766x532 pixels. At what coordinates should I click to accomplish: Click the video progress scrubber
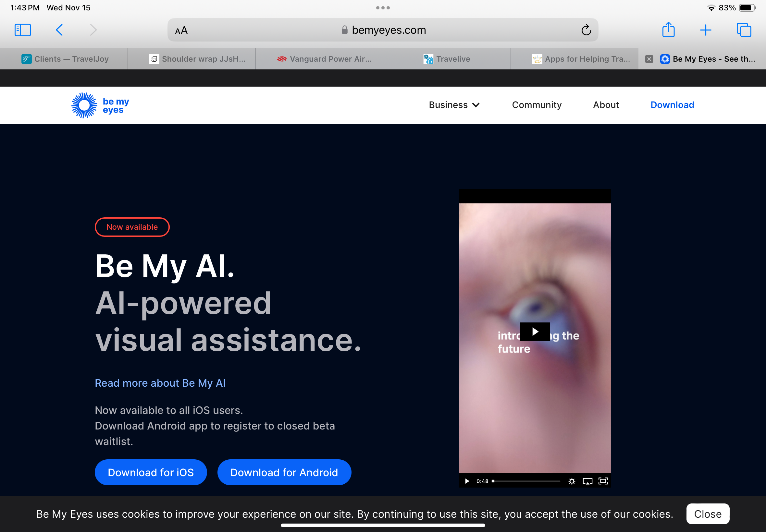(x=526, y=481)
